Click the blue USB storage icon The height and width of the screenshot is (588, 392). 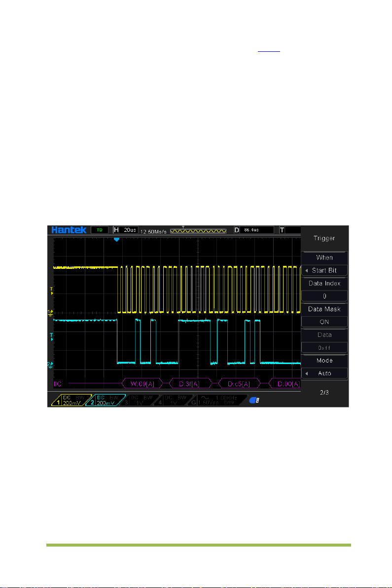coord(254,400)
